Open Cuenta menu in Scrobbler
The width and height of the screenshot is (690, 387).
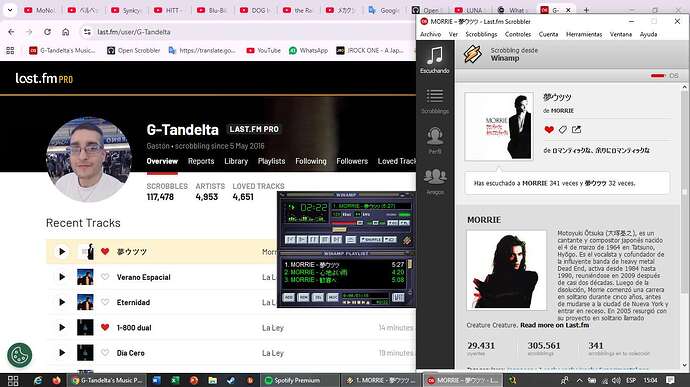[x=548, y=34]
